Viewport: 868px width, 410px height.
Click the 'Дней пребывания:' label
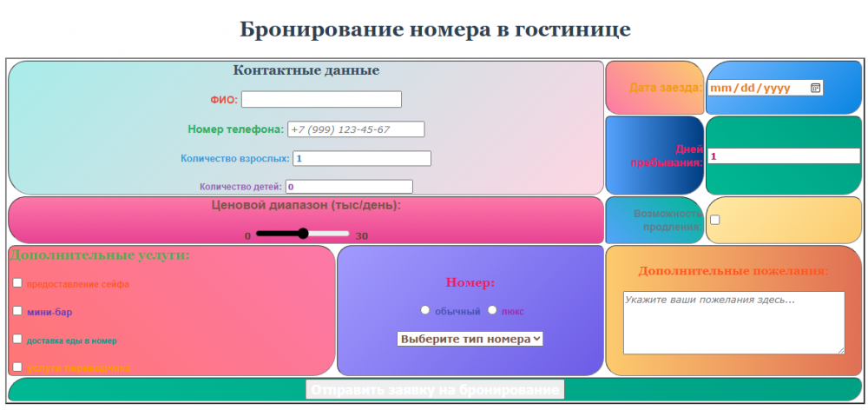(x=667, y=155)
